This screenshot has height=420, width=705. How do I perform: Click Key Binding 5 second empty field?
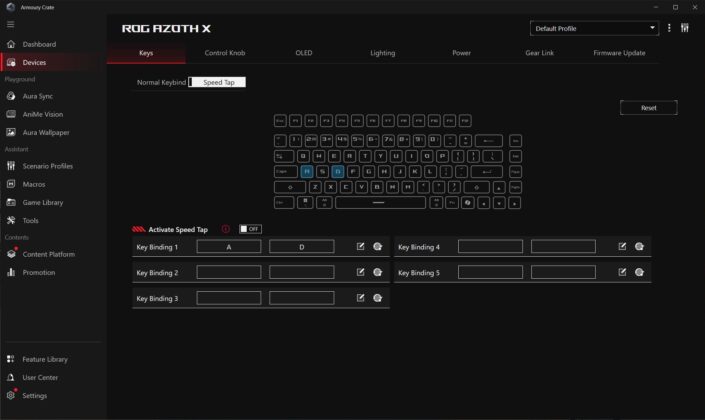click(563, 272)
